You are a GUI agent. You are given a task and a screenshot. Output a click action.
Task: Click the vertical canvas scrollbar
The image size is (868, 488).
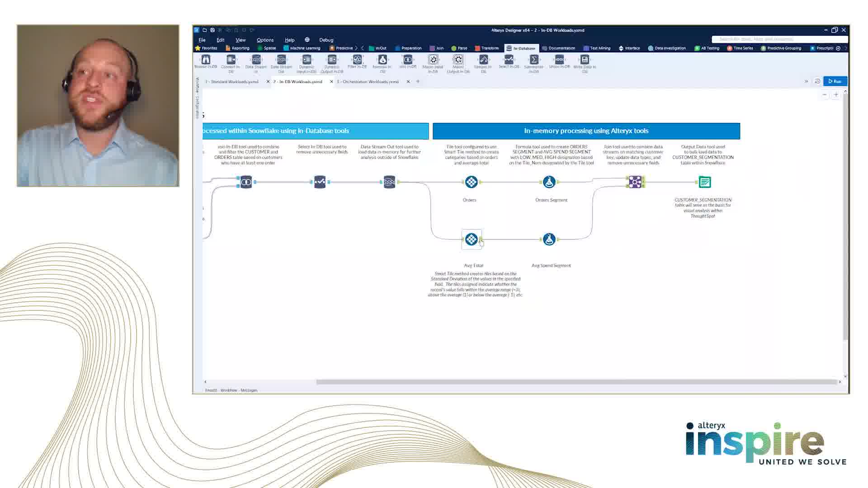point(845,217)
